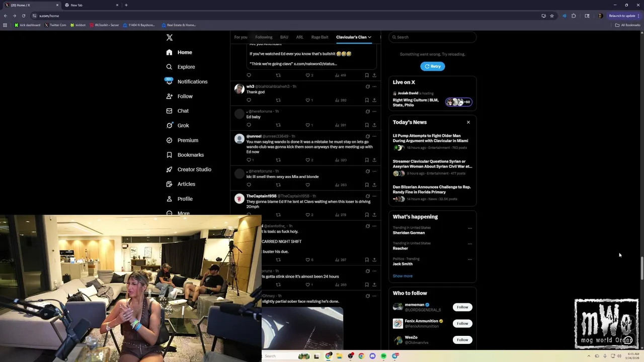
Task: Open Creator Studio in the sidebar
Action: [189, 169]
